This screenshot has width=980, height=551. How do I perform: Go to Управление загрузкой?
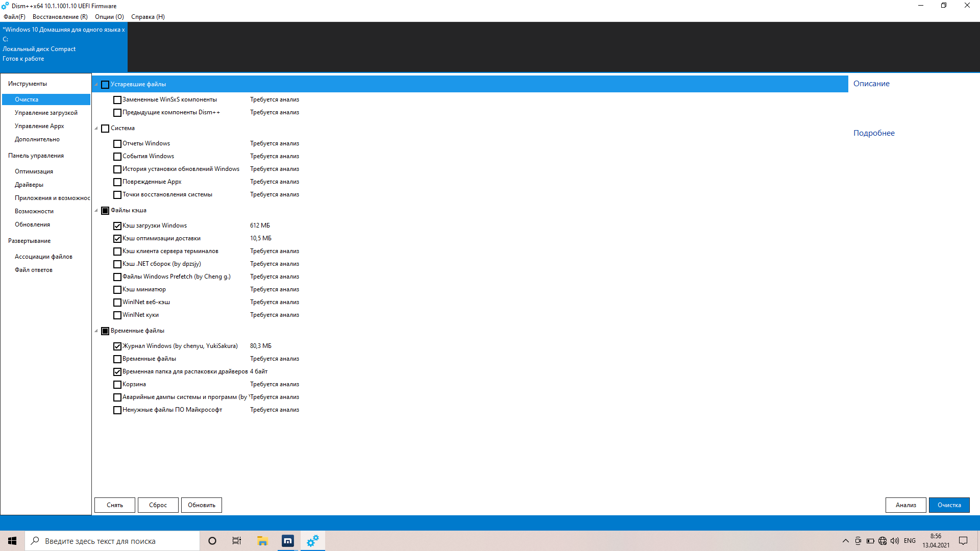tap(46, 113)
